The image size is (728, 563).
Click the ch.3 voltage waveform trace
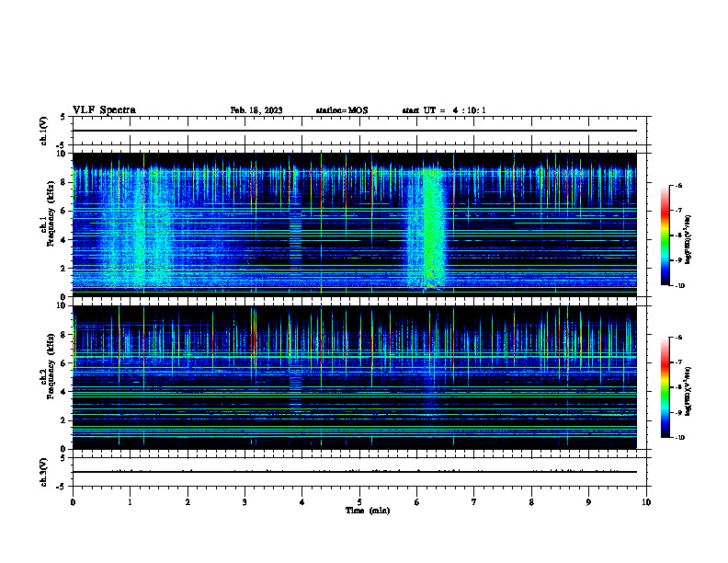point(355,472)
